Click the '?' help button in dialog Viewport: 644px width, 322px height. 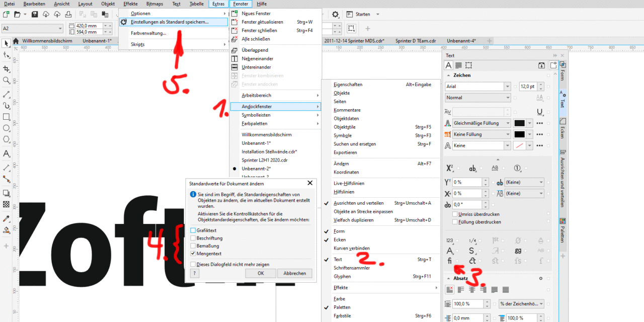194,273
